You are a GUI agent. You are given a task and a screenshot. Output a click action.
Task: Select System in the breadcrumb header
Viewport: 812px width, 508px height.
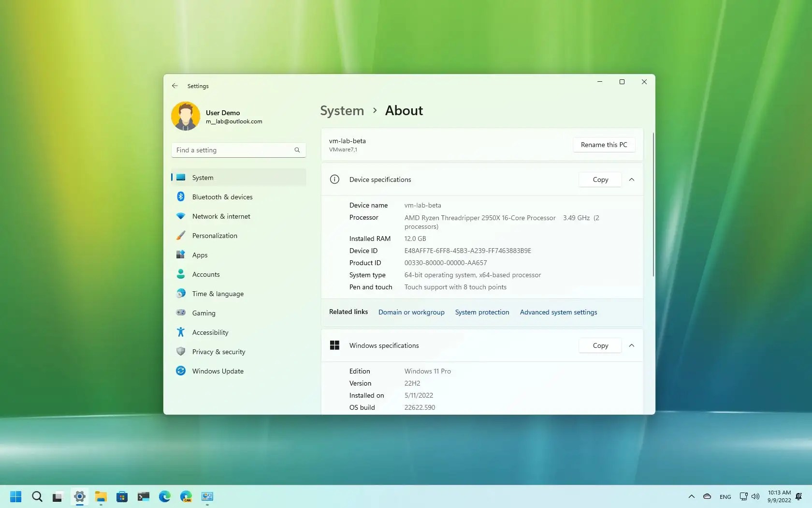pyautogui.click(x=341, y=110)
